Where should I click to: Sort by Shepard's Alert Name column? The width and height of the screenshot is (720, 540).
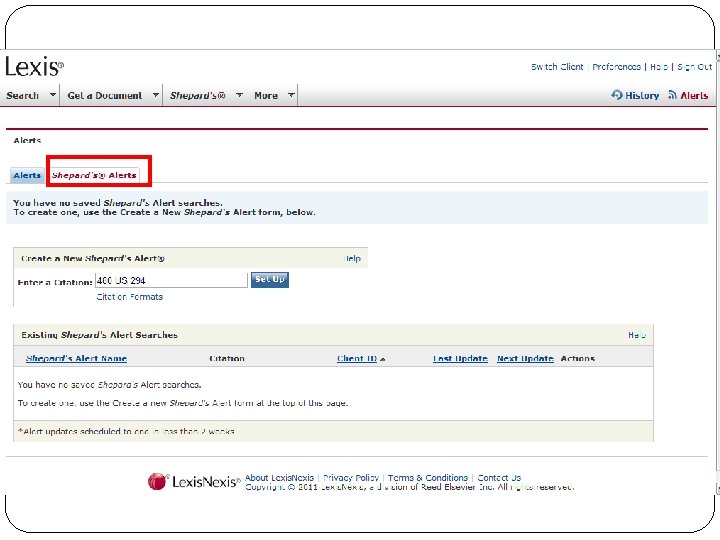76,359
